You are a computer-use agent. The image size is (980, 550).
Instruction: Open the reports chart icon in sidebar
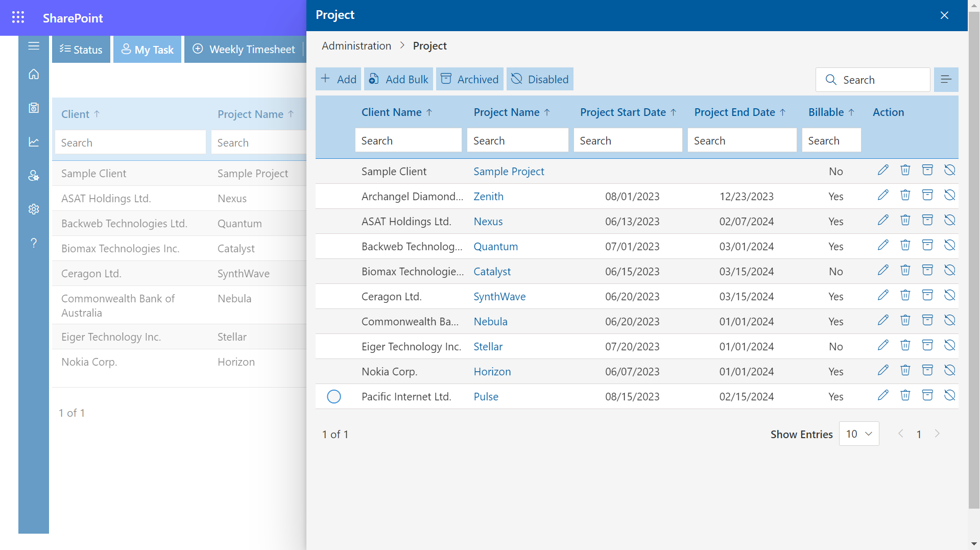(34, 141)
